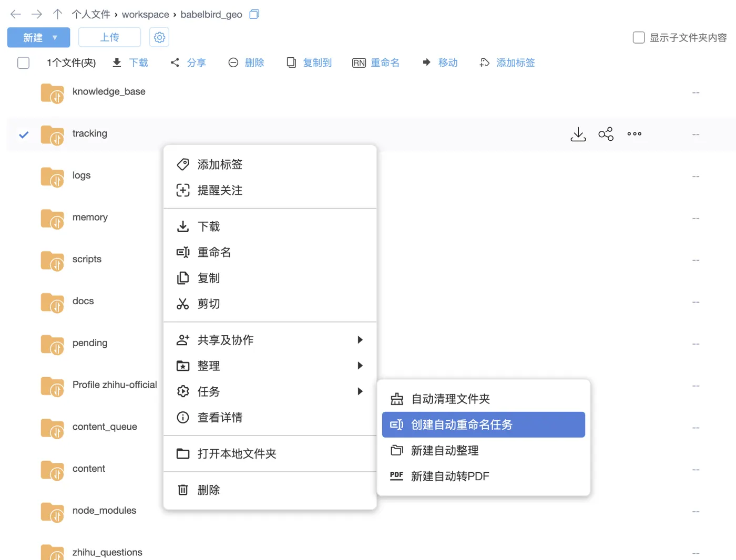
Task: Click the pending folder name
Action: tap(90, 343)
